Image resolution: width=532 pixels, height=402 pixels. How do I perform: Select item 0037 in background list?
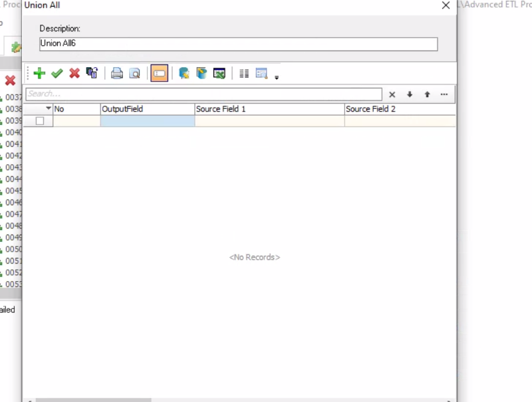pyautogui.click(x=12, y=97)
